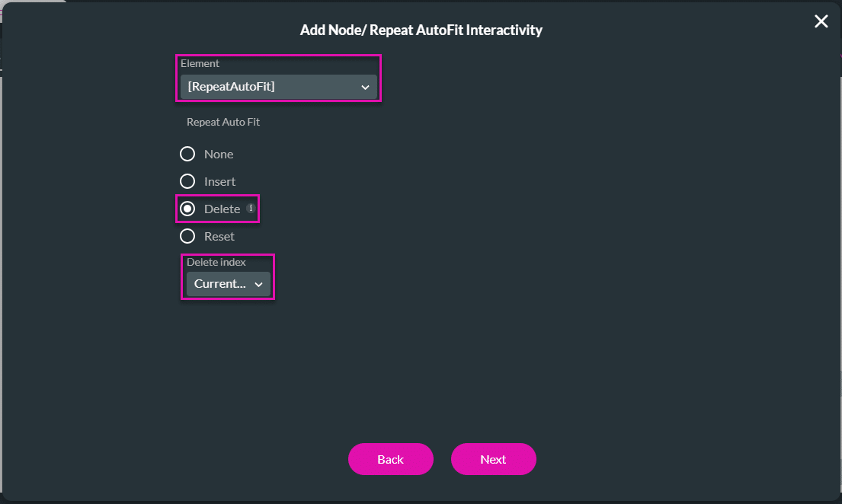Open the Element dropdown showing [RepeatAutoFit]
Image resolution: width=842 pixels, height=504 pixels.
(x=278, y=87)
